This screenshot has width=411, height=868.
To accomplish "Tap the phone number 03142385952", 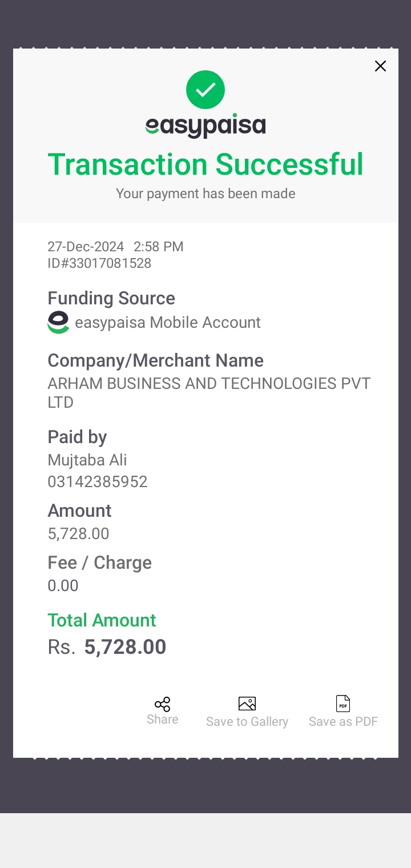I will 98,482.
